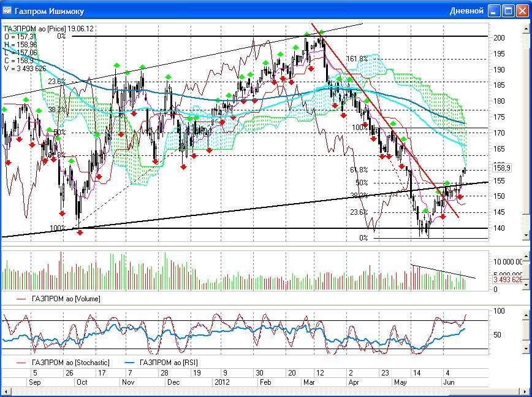This screenshot has width=532, height=397.
Task: Click the ГАЗПРОМ ао [Price] 19.06.12 header text
Action: [48, 29]
